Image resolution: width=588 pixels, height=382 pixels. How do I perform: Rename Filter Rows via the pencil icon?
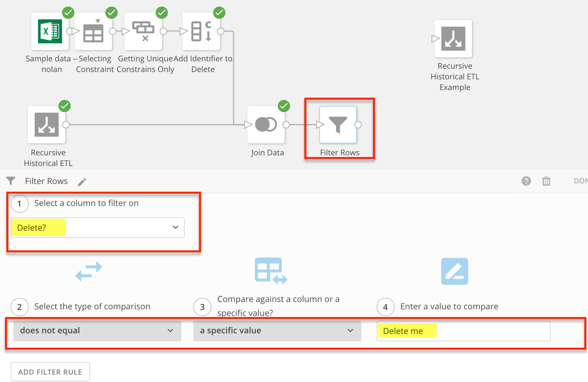click(x=82, y=181)
